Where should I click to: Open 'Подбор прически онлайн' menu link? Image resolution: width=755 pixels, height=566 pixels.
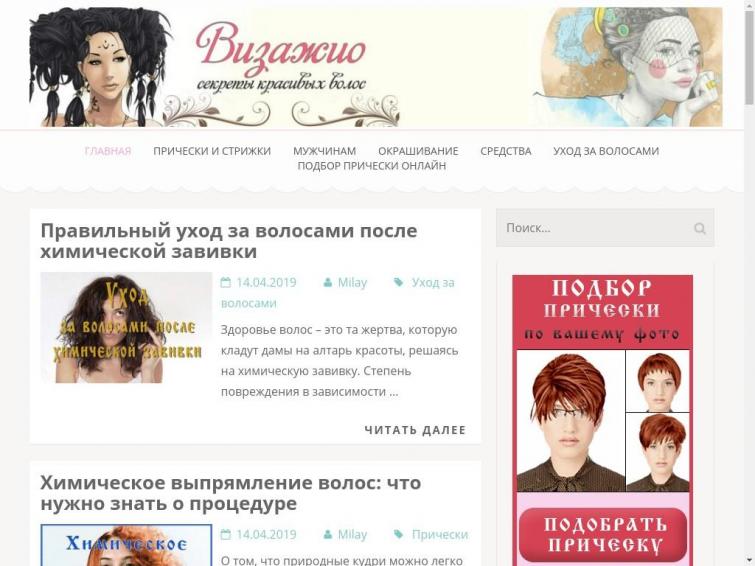(x=372, y=166)
